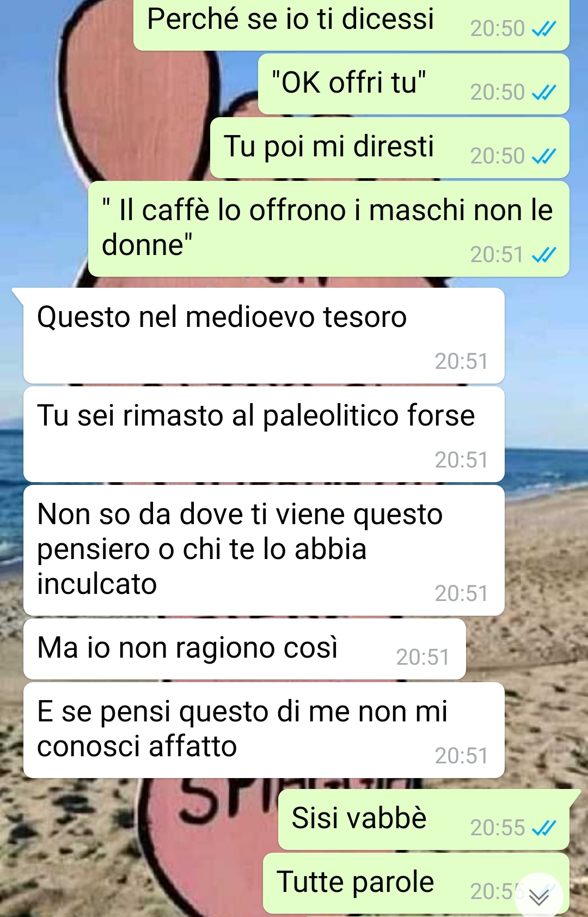Image resolution: width=588 pixels, height=917 pixels.
Task: Select the message "Questo nel medioevo tesoro"
Action: tap(264, 336)
